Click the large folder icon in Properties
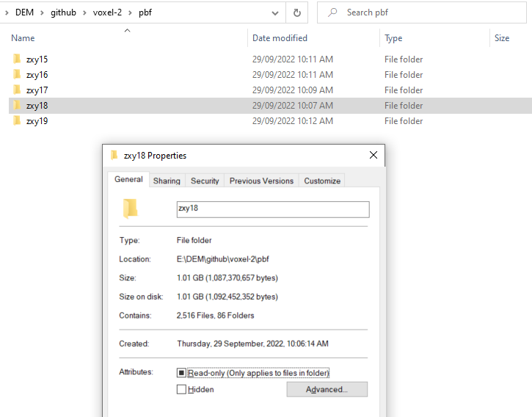The image size is (532, 417). click(x=131, y=208)
